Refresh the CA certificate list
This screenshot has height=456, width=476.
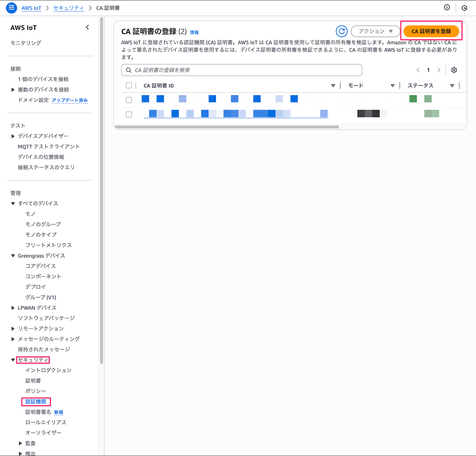coord(342,31)
